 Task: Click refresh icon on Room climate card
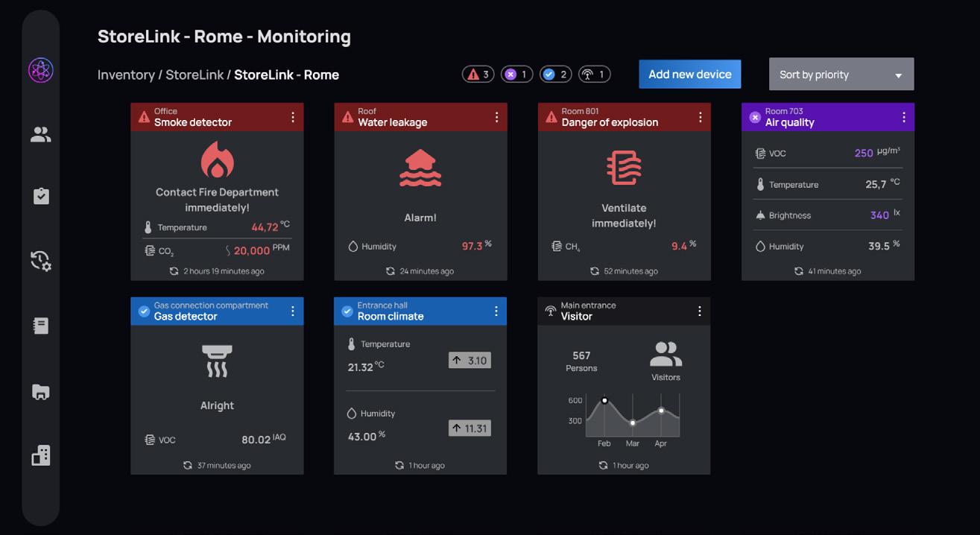(399, 465)
